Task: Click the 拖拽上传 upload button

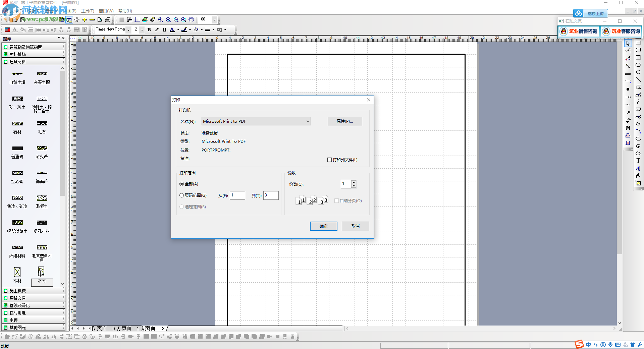Action: click(x=591, y=13)
